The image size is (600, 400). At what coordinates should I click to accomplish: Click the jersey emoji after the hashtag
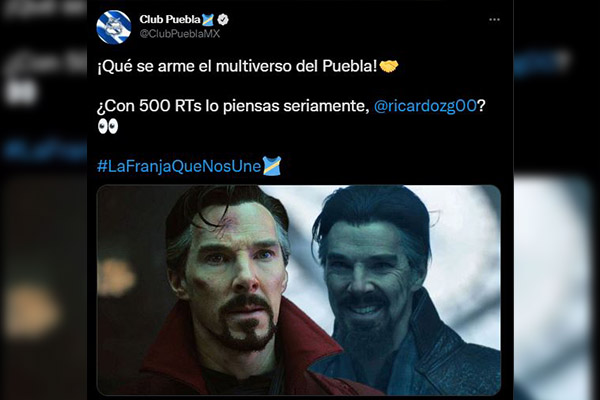click(x=272, y=166)
